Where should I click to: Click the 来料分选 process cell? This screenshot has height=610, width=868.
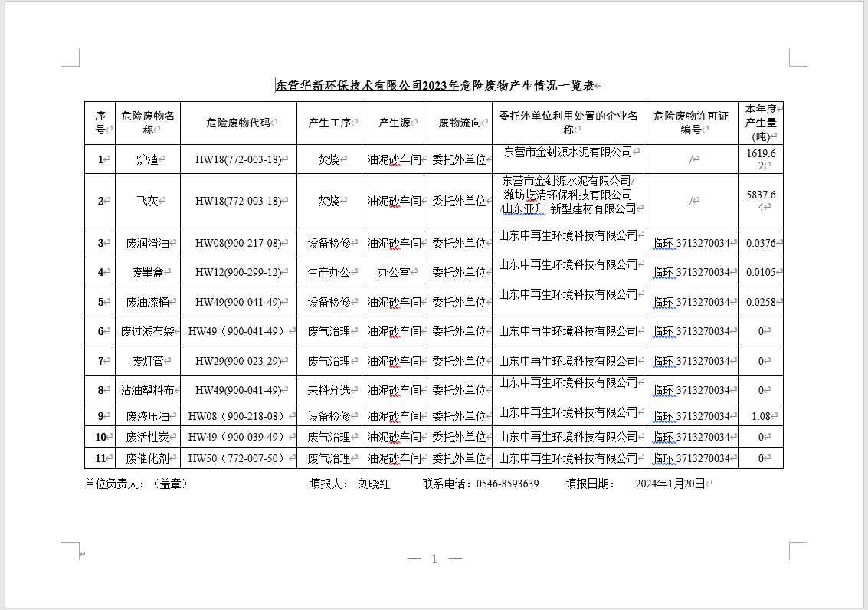329,390
